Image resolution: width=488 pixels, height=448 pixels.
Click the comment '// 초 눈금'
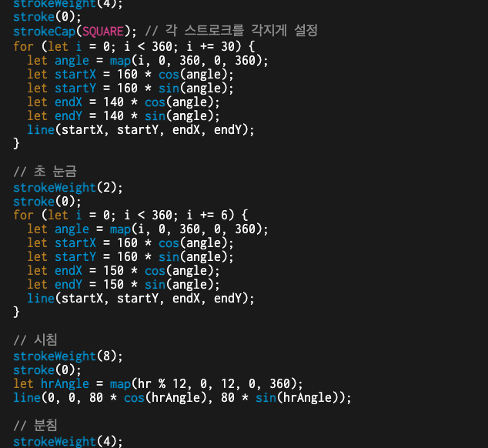point(45,172)
